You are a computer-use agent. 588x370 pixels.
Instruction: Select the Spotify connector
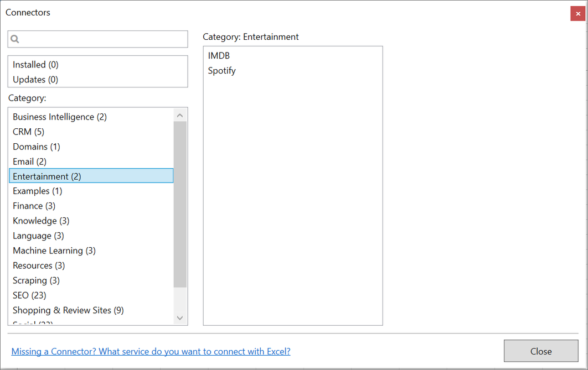pos(222,71)
